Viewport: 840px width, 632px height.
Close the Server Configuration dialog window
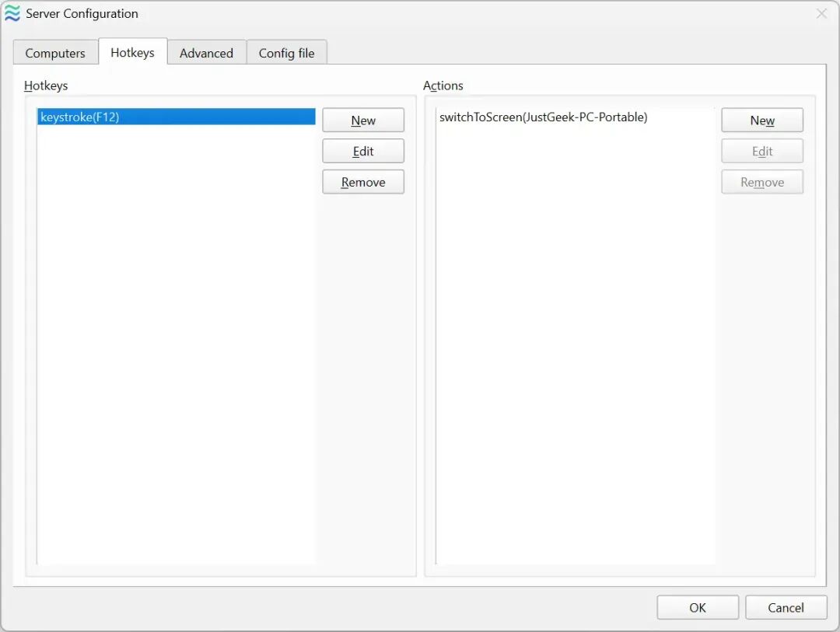pos(821,14)
